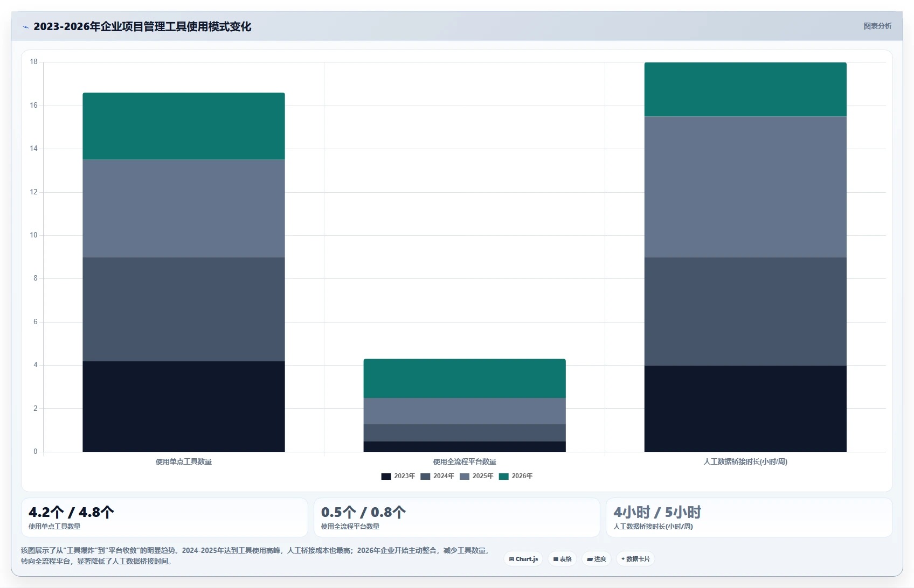The height and width of the screenshot is (588, 914).
Task: Click x-axis label 使用单点工具数量
Action: (184, 461)
